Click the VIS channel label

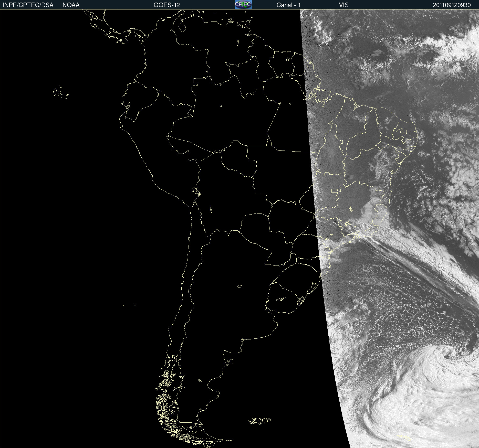coord(344,5)
